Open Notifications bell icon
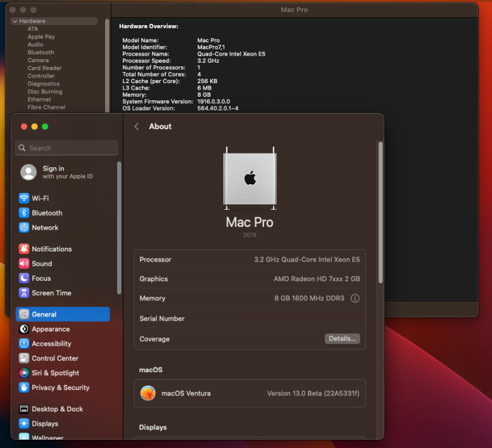The image size is (492, 448). (24, 249)
